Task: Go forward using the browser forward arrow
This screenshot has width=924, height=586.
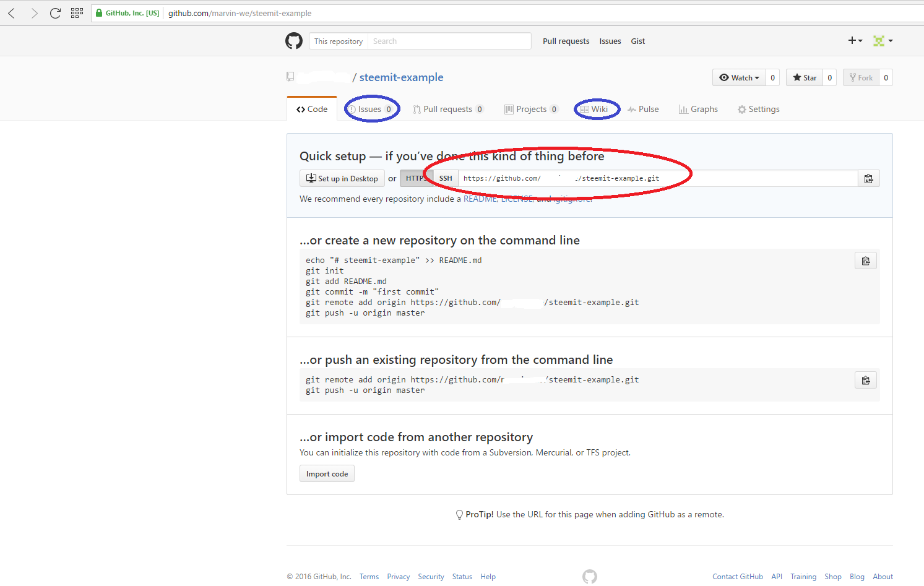Action: click(34, 13)
